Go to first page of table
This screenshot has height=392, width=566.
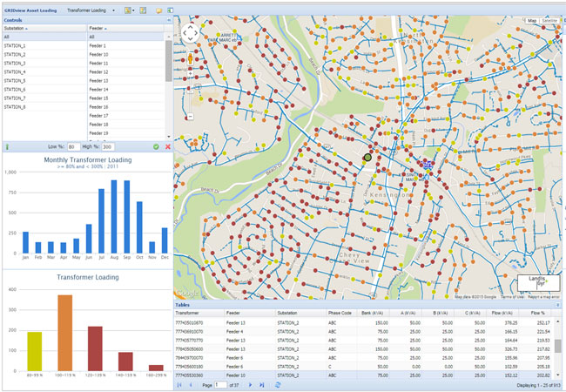click(179, 385)
